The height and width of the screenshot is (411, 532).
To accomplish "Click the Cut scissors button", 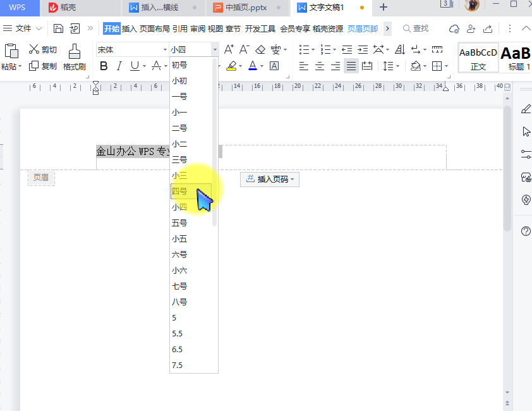I will click(42, 49).
